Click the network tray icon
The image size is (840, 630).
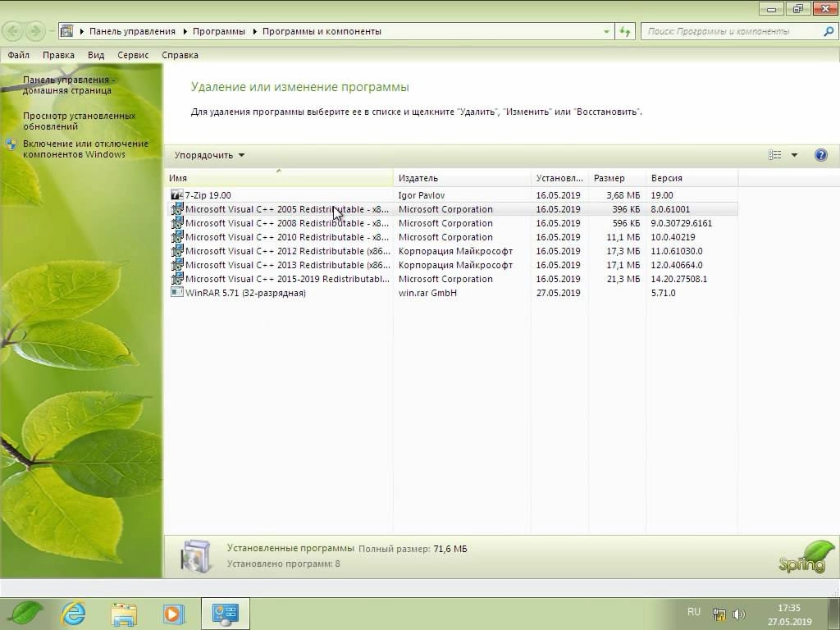tap(719, 614)
